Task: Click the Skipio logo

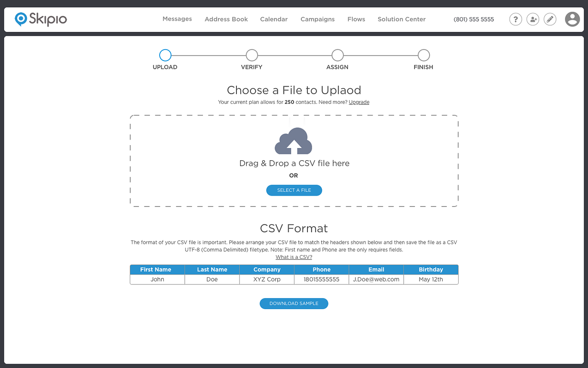Action: pyautogui.click(x=40, y=19)
